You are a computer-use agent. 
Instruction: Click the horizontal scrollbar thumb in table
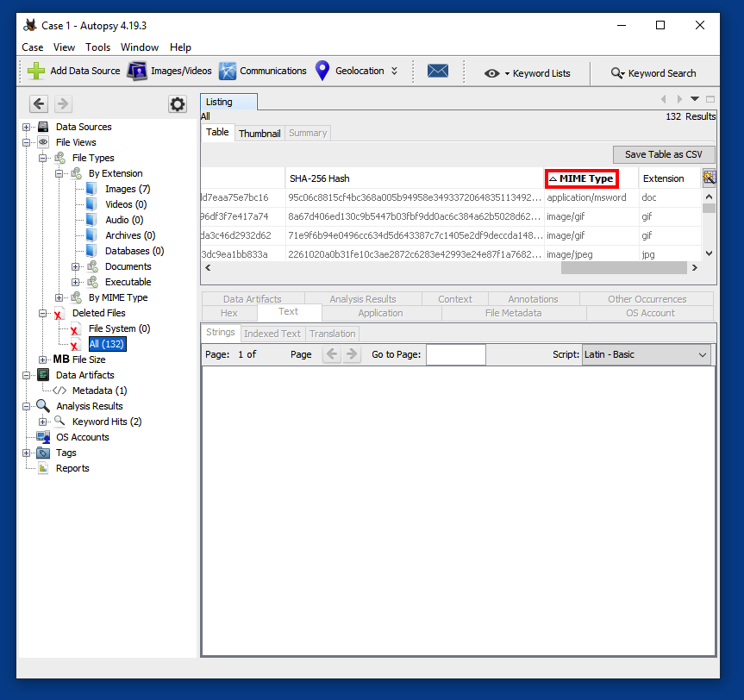coord(623,267)
